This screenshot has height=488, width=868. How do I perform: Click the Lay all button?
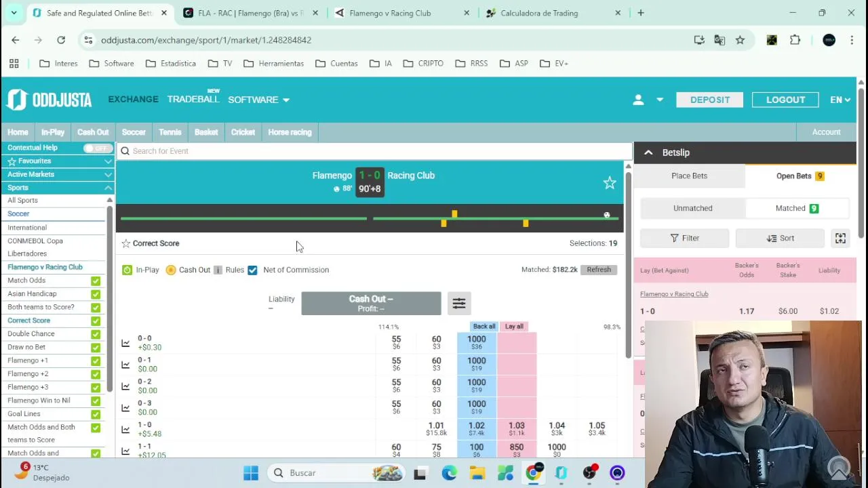point(514,327)
